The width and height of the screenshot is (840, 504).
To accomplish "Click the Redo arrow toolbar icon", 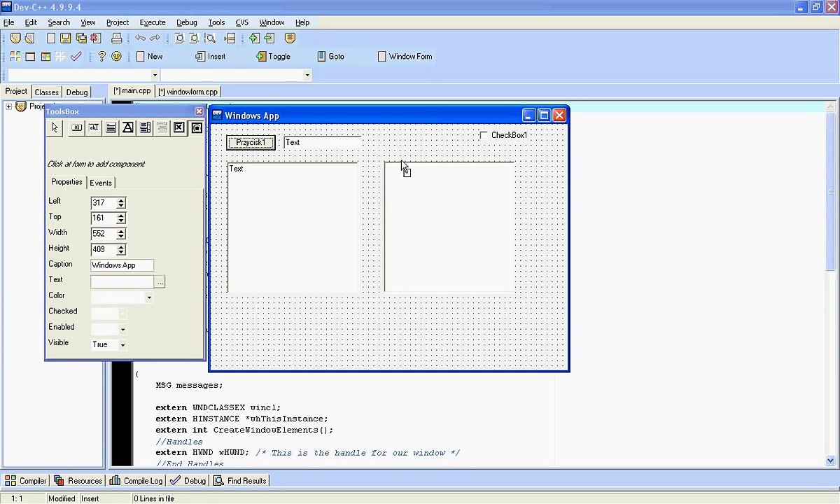I will [x=155, y=38].
